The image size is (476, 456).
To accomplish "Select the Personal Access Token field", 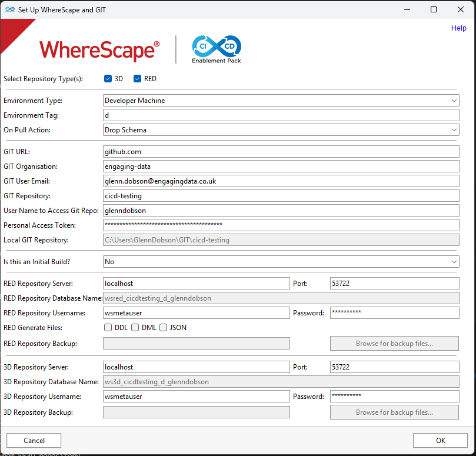I will pyautogui.click(x=281, y=225).
